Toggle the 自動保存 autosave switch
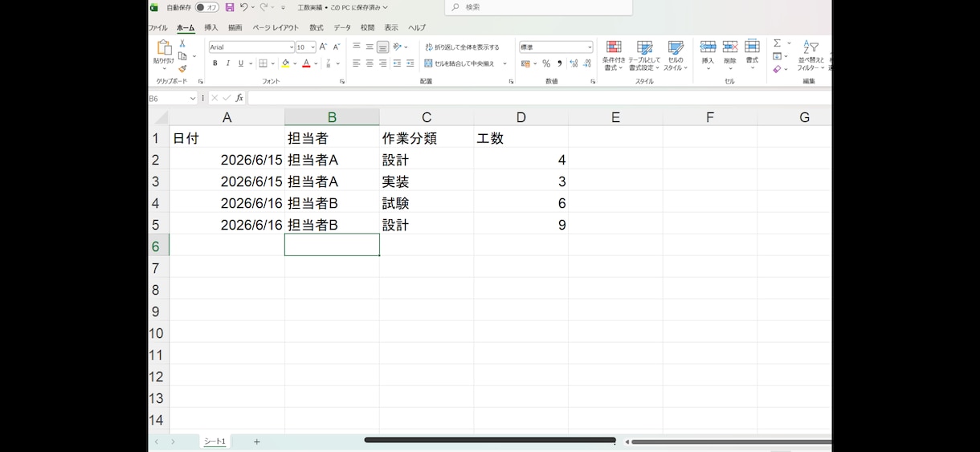 [x=207, y=7]
